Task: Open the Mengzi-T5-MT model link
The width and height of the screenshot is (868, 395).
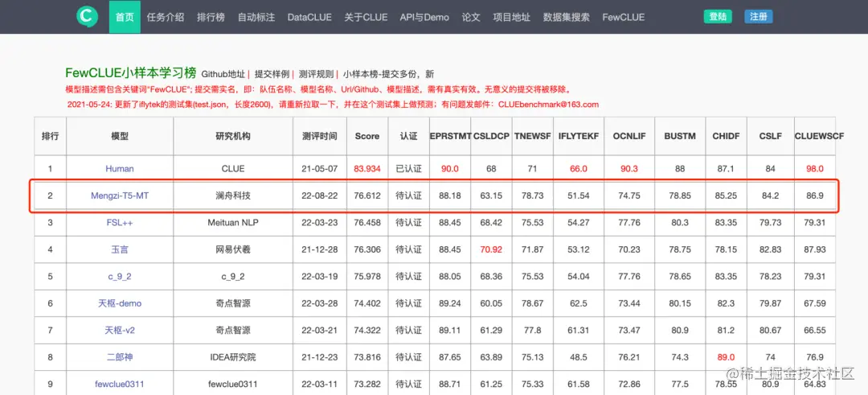Action: 120,195
